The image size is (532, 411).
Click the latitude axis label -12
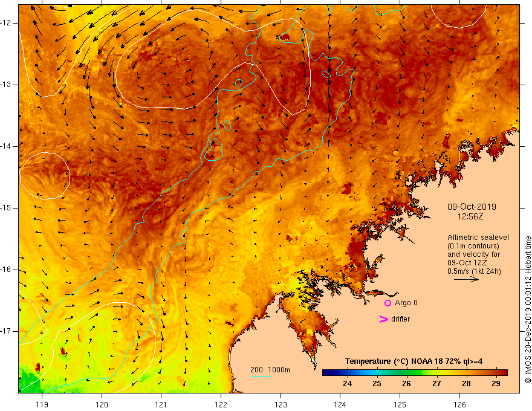pos(6,23)
